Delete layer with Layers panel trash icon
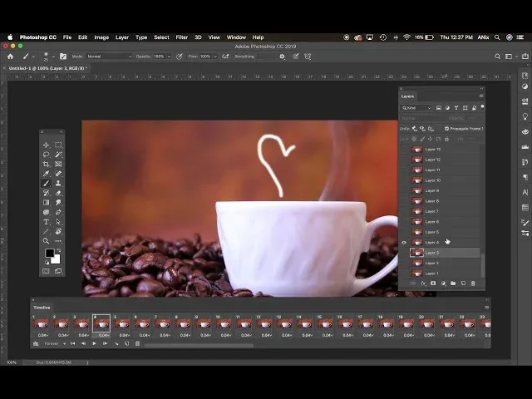The image size is (532, 399). tap(473, 283)
